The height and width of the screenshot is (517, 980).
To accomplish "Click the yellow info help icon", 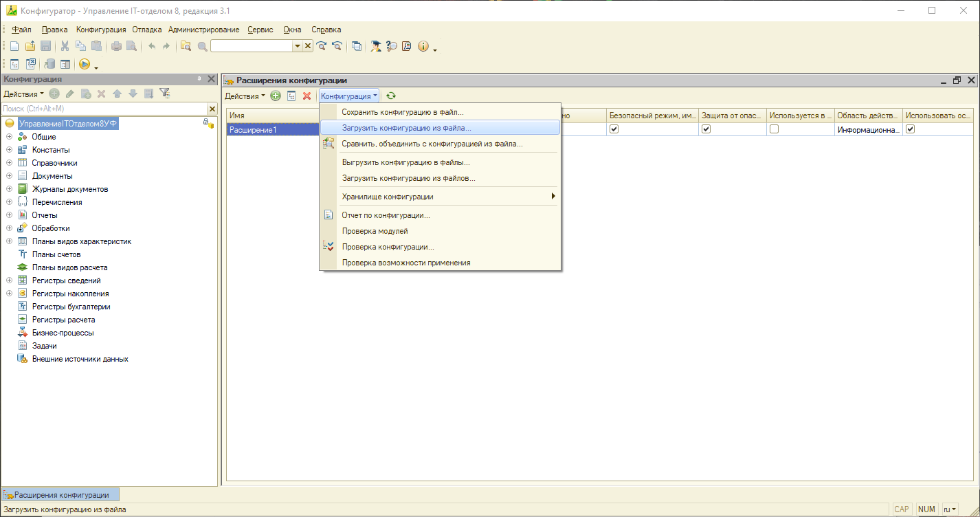I will click(x=423, y=46).
